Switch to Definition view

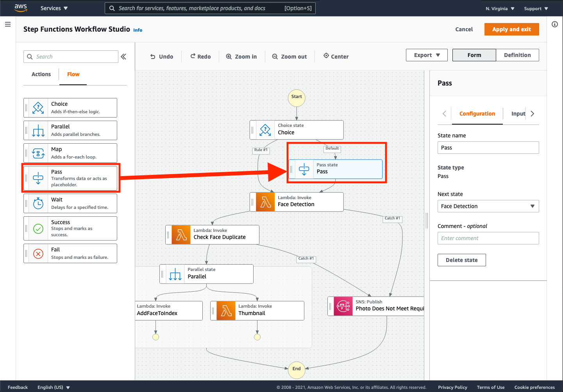[517, 55]
